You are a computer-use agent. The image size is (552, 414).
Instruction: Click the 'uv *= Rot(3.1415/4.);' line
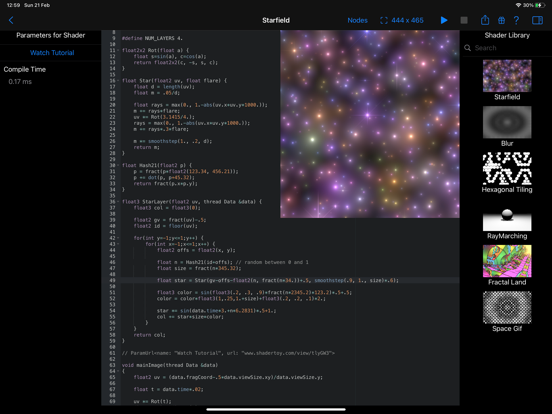164,117
